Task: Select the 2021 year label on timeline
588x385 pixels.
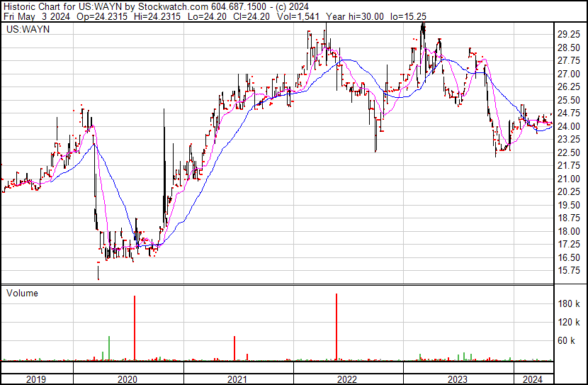Action: pos(237,379)
